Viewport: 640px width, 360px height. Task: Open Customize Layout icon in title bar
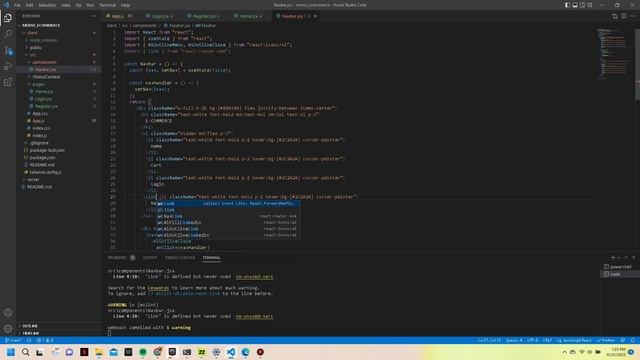(590, 5)
